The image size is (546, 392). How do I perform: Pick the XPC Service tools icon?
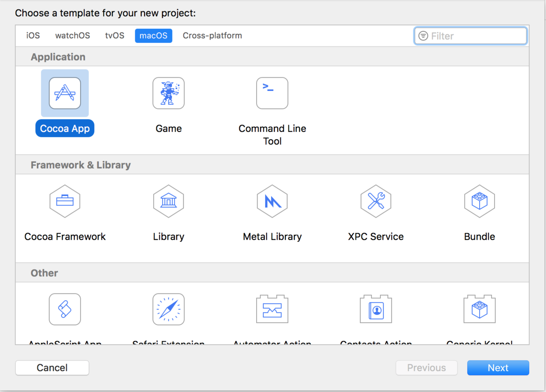point(376,201)
